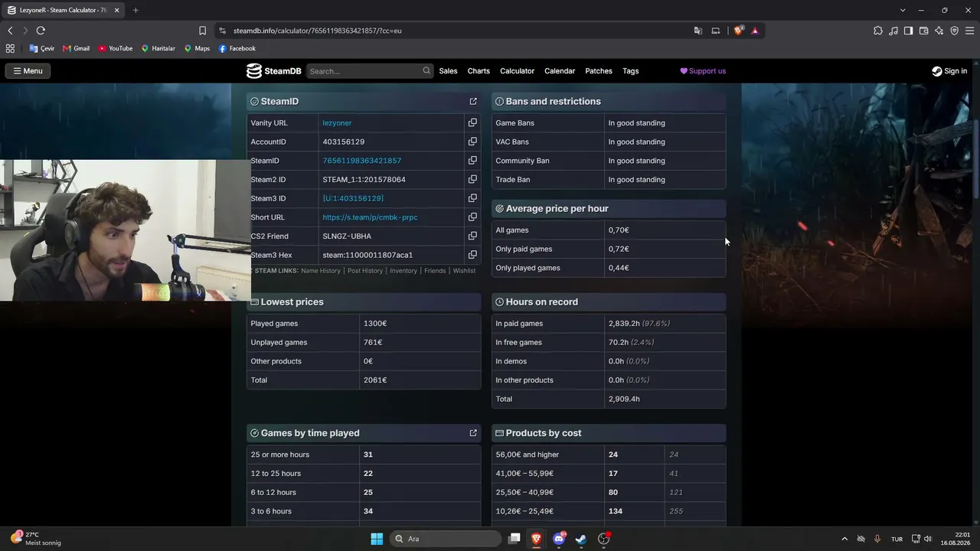Open the bookmarks apps grid icon

pyautogui.click(x=10, y=48)
